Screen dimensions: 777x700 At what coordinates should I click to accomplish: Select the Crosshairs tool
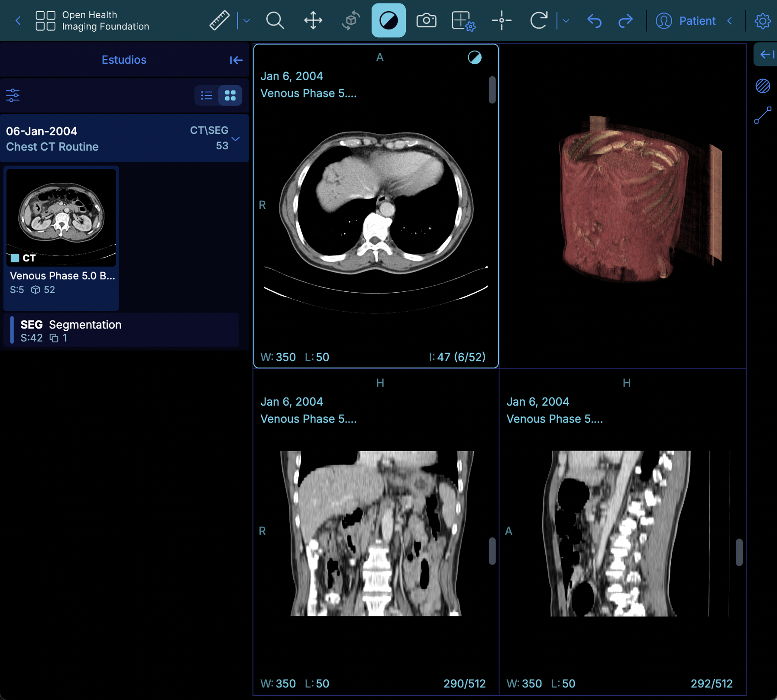pyautogui.click(x=502, y=20)
